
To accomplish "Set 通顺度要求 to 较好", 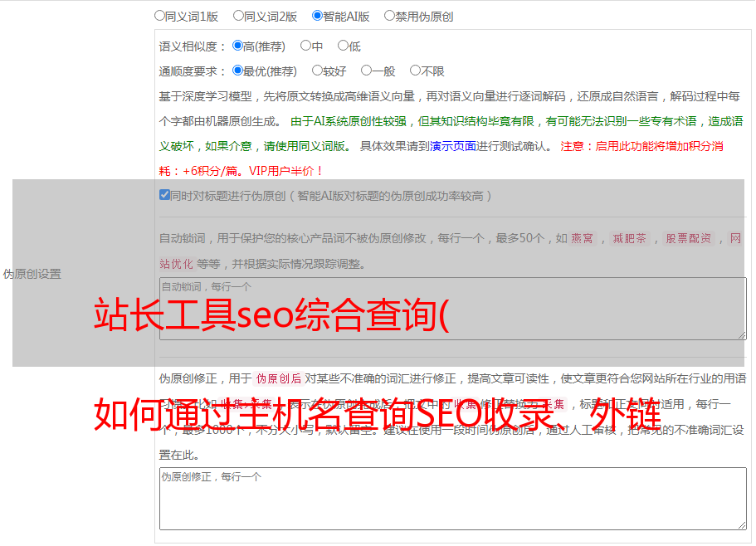I will coord(317,71).
